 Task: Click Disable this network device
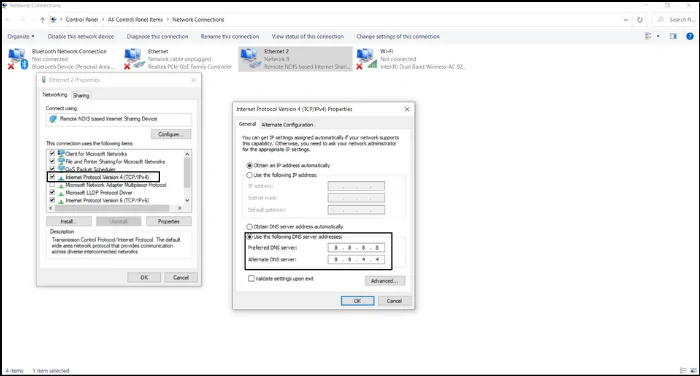pos(81,37)
